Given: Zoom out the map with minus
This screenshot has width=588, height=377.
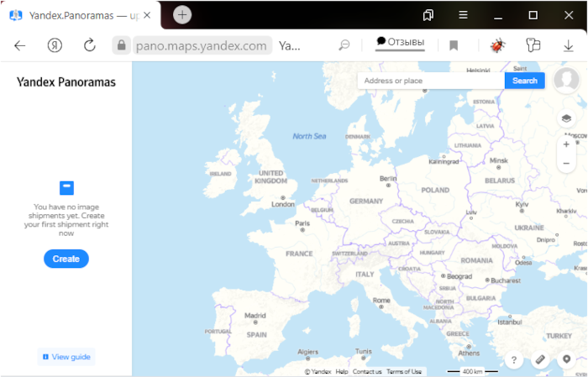Looking at the screenshot, I should tap(566, 164).
